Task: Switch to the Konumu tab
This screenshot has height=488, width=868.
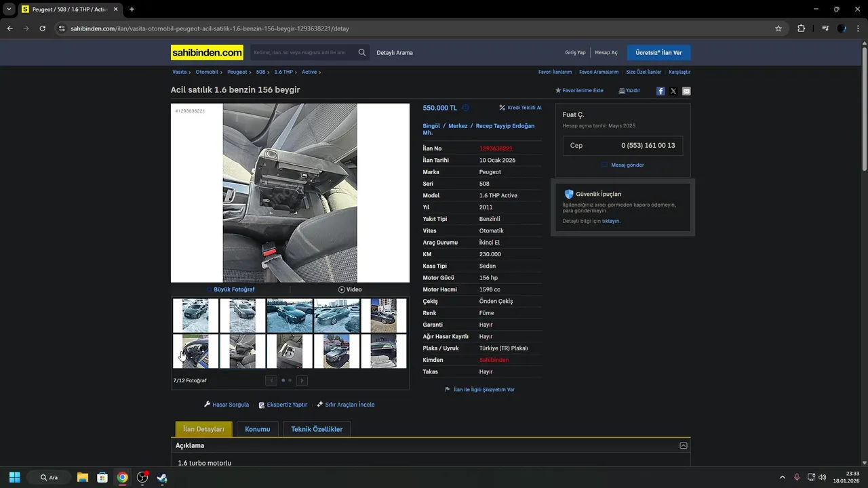Action: (258, 429)
